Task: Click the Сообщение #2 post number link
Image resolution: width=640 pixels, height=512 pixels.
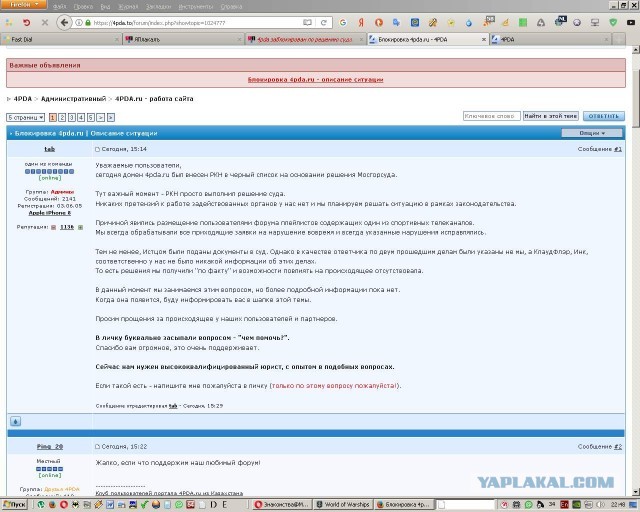Action: click(618, 447)
